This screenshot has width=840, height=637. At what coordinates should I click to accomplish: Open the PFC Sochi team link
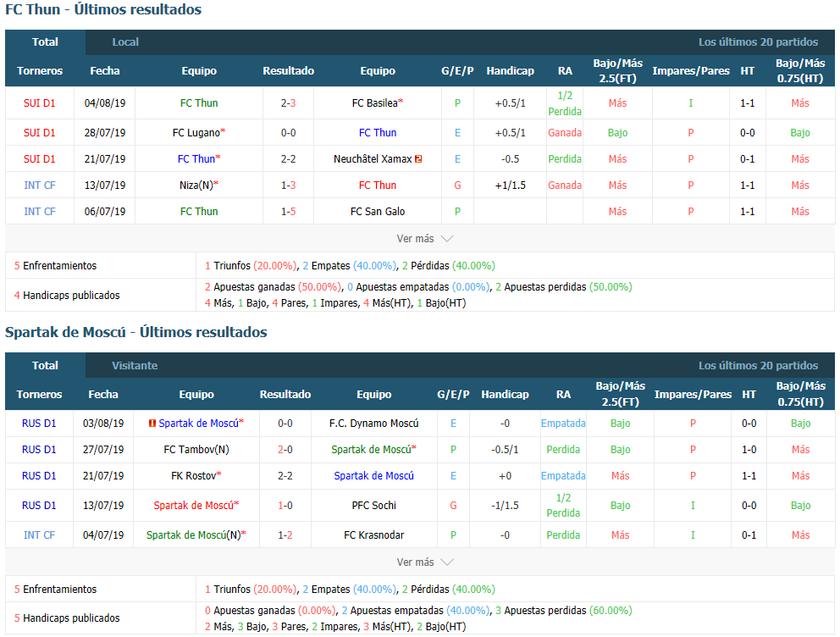374,505
